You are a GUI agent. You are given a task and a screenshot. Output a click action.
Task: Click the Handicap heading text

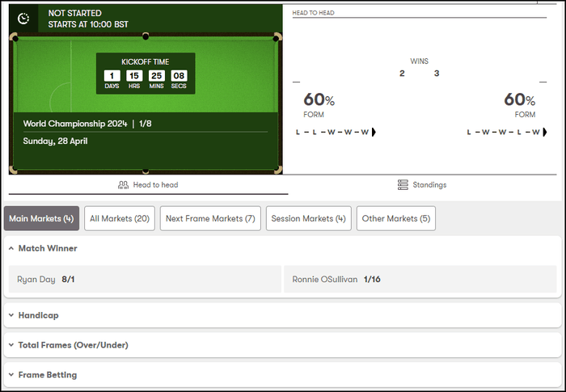(x=38, y=315)
